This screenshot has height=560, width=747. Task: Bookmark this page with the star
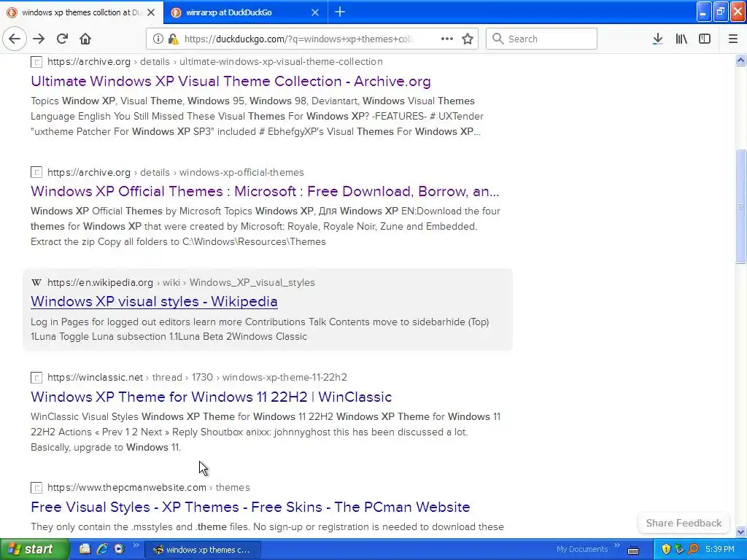point(468,39)
